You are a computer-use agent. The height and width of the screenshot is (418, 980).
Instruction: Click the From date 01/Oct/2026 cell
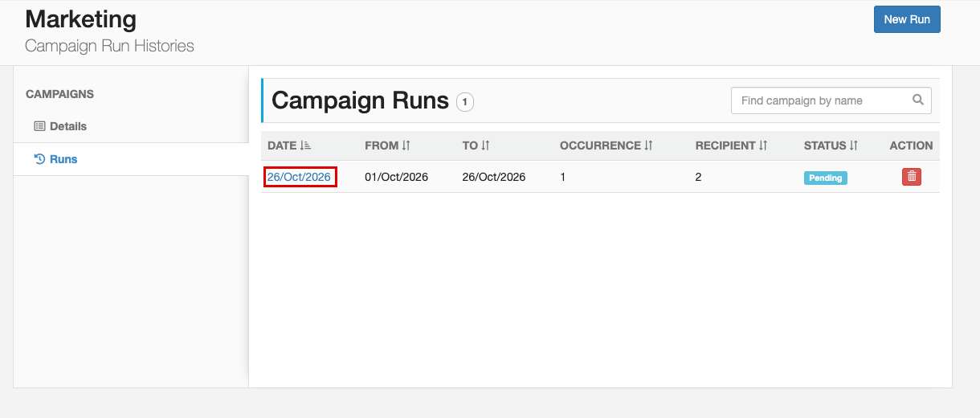(x=396, y=177)
